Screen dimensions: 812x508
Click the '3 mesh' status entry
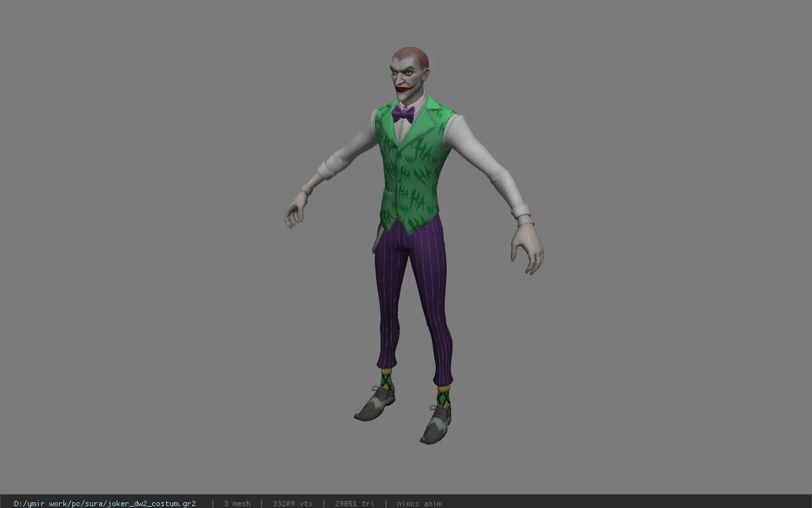tap(237, 504)
